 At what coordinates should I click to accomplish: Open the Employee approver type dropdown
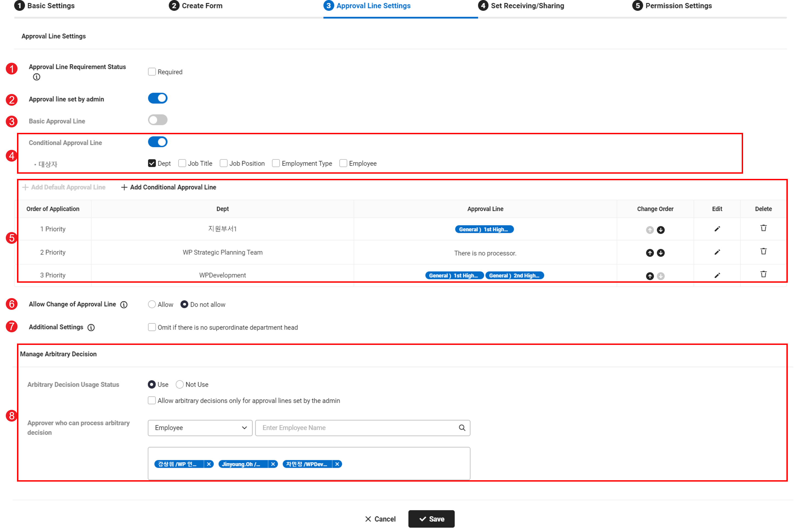click(x=200, y=428)
